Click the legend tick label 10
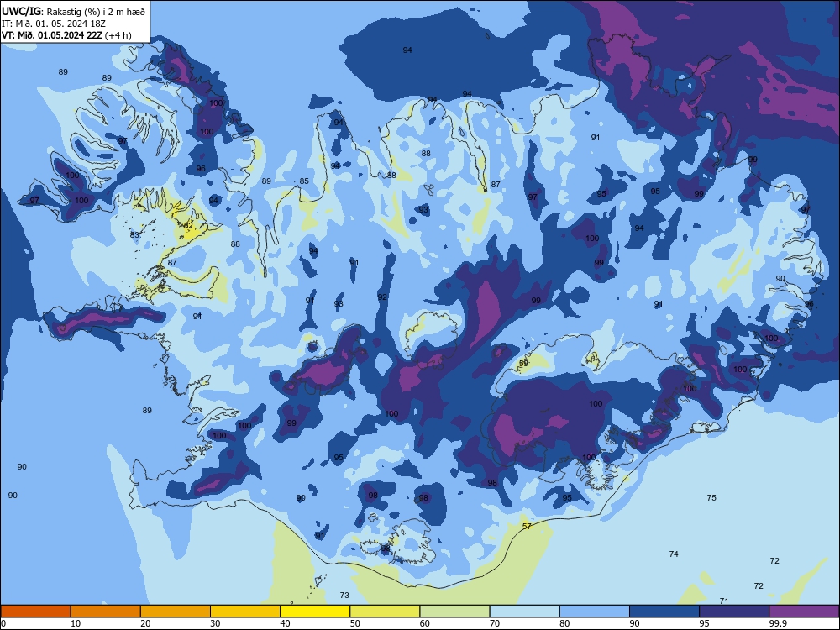 tap(76, 623)
